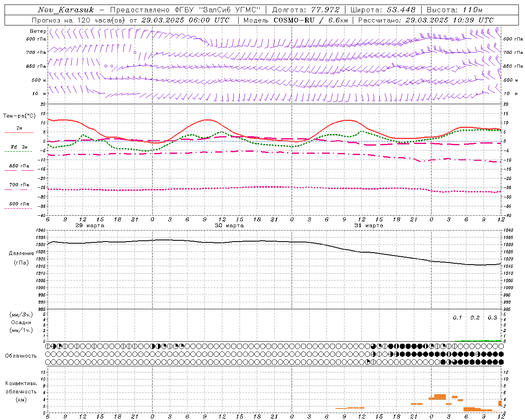
Task: Click the '(гПа)' pressure unit label
Action: tap(21, 262)
